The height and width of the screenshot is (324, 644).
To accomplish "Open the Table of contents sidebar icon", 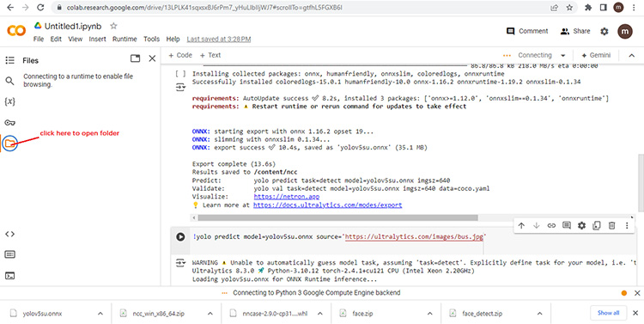I will [x=9, y=60].
